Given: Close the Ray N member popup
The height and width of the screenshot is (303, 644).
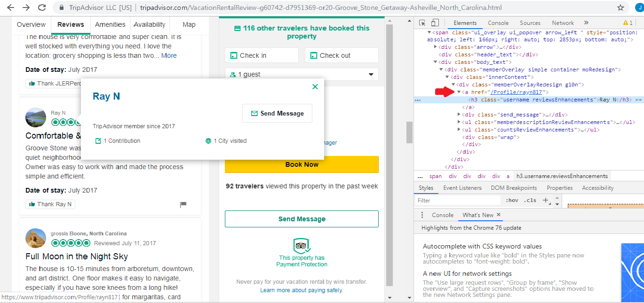Looking at the screenshot, I should coord(315,86).
